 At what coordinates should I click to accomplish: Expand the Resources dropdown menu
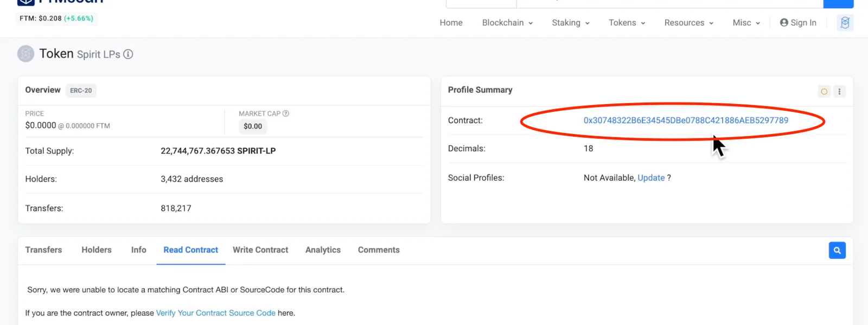pyautogui.click(x=689, y=23)
